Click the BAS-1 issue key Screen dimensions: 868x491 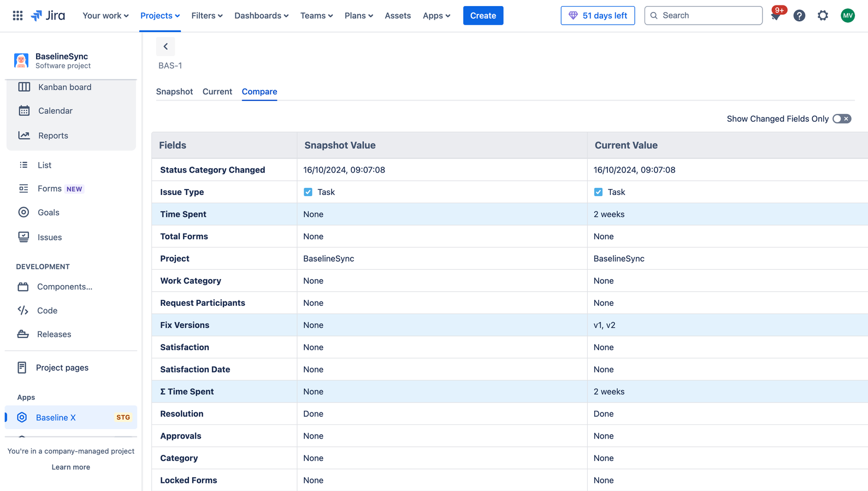coord(170,66)
